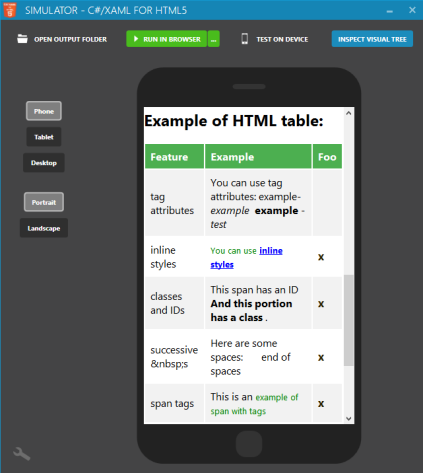Click the scrollbar up arrow

(349, 113)
